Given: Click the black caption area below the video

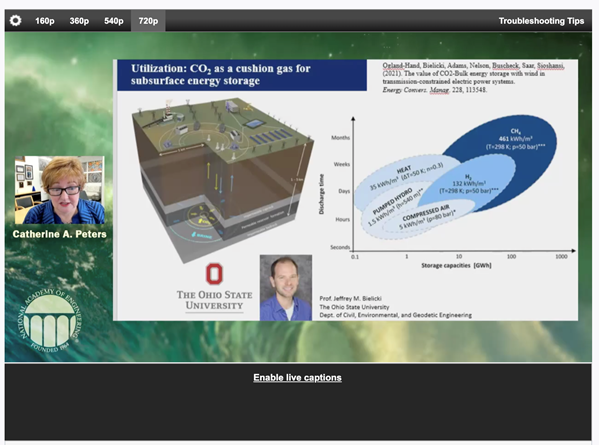Looking at the screenshot, I should (x=298, y=402).
